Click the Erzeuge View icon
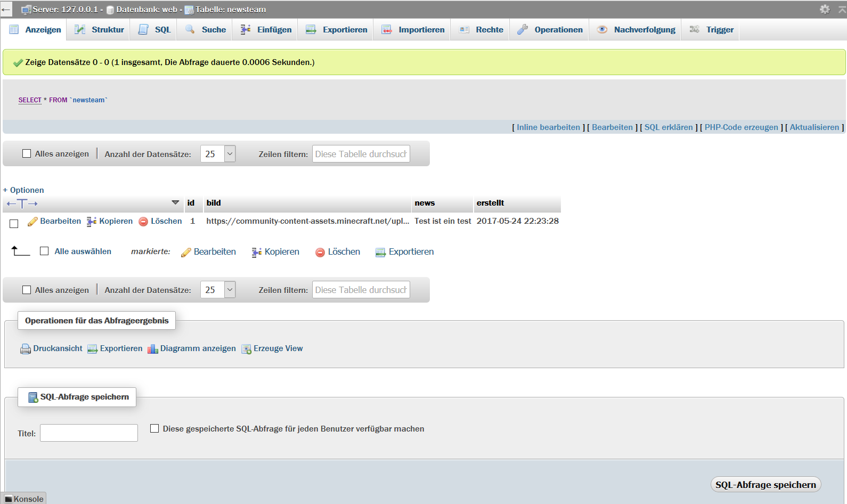 246,349
